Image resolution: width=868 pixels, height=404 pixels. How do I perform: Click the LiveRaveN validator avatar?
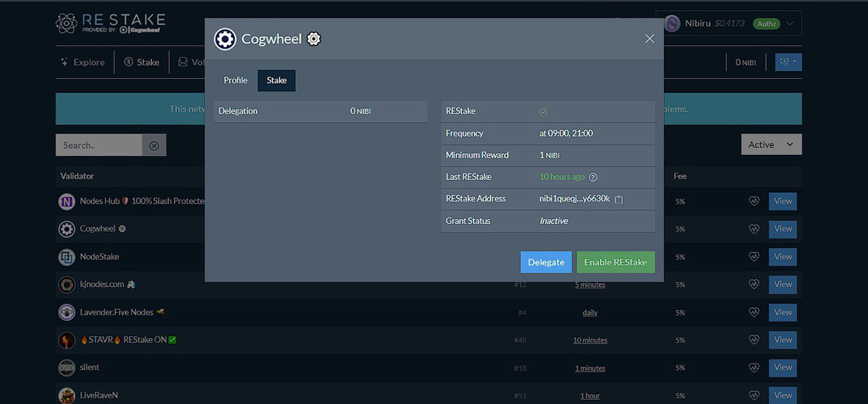tap(67, 395)
